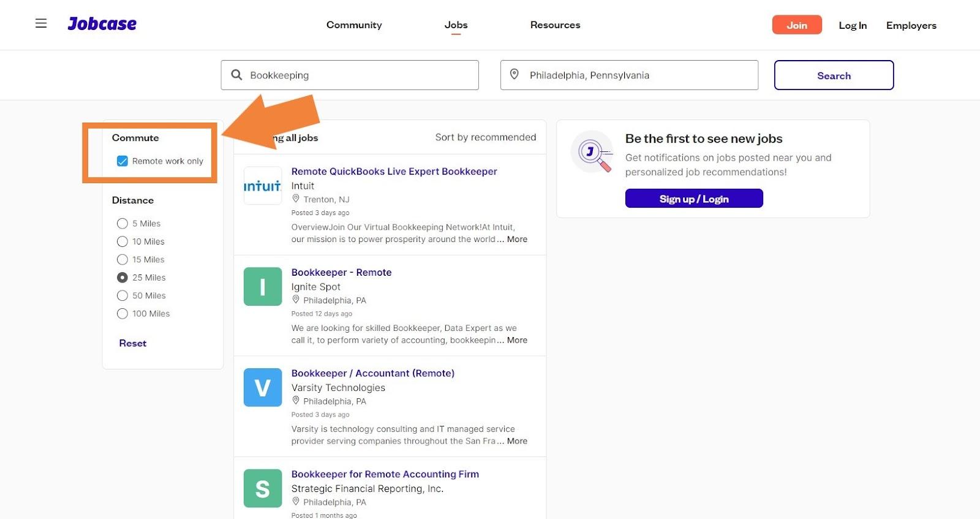Click the Sign up / Login button
The width and height of the screenshot is (980, 519).
(694, 199)
